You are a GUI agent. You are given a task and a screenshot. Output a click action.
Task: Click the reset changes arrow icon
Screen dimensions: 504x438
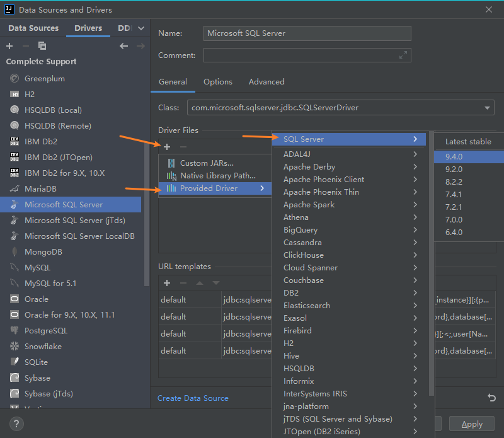[491, 398]
